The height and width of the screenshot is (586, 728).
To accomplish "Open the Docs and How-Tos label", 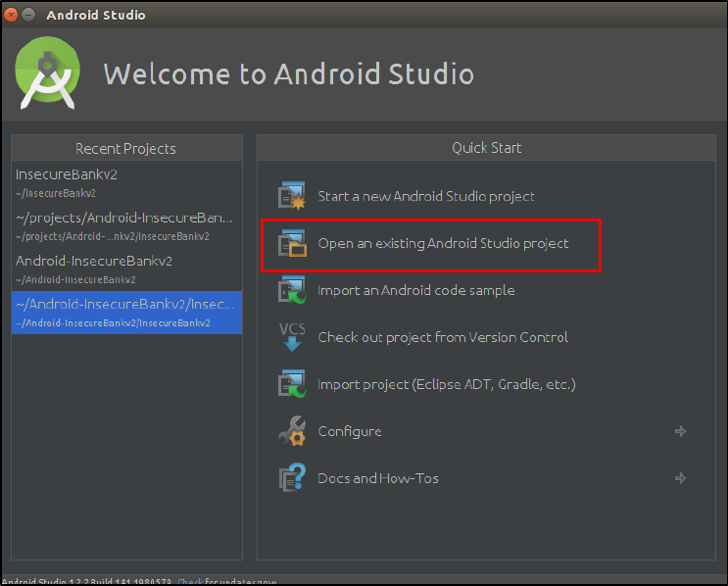I will pyautogui.click(x=378, y=478).
